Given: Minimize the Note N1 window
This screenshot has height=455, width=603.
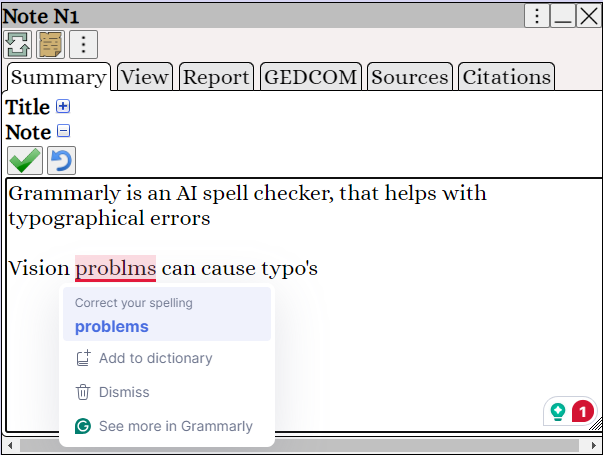Looking at the screenshot, I should 563,16.
